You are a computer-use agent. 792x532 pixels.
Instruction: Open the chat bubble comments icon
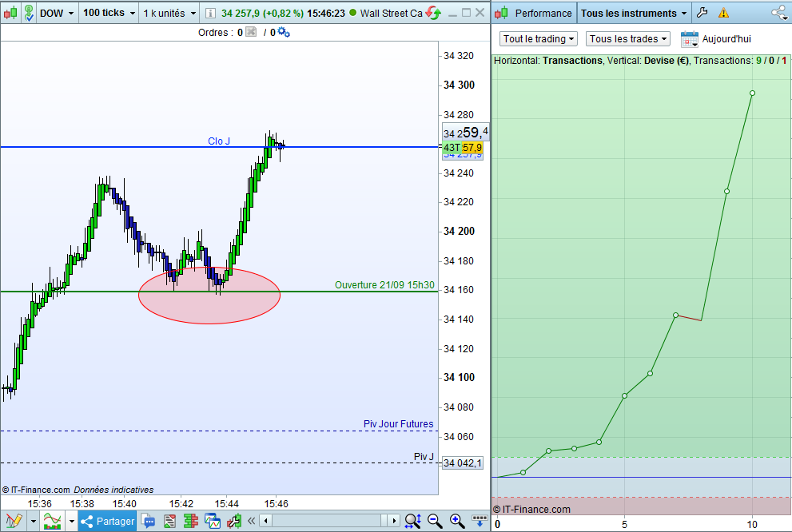tap(149, 521)
